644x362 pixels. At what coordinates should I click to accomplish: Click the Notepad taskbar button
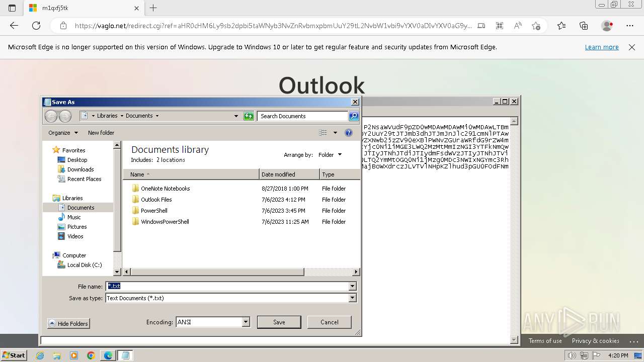(x=126, y=355)
